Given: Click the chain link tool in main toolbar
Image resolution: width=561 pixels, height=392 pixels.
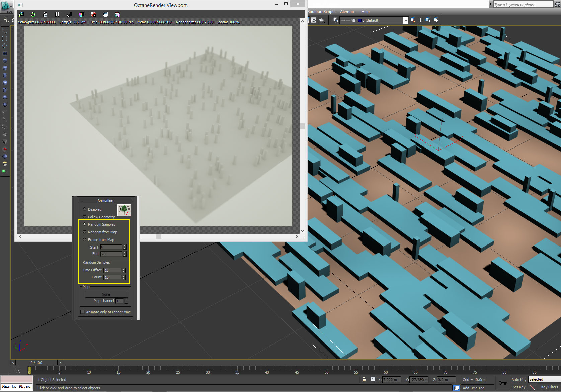Looking at the screenshot, I should click(6, 20).
